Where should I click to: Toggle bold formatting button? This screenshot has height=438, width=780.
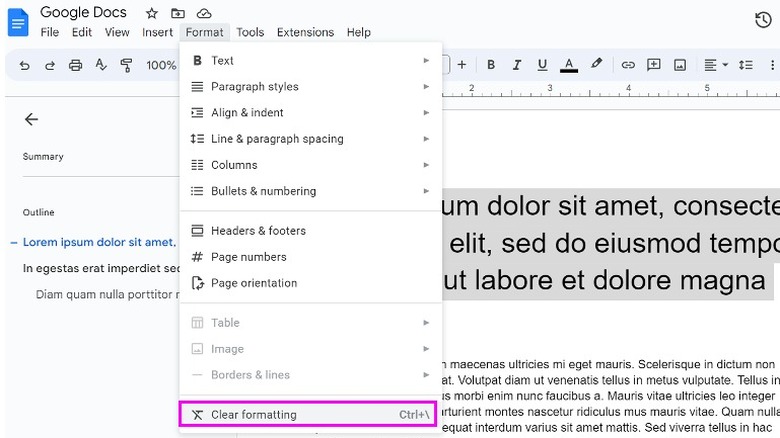click(x=491, y=65)
